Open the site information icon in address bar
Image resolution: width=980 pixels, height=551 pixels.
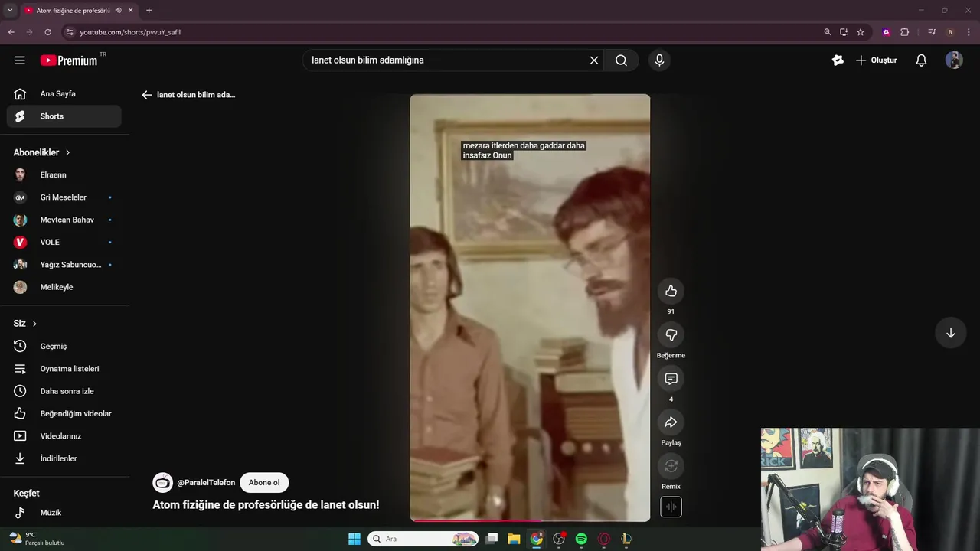(69, 32)
